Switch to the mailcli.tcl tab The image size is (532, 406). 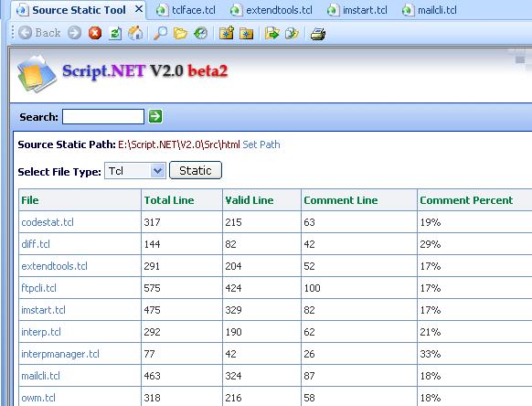pos(430,10)
